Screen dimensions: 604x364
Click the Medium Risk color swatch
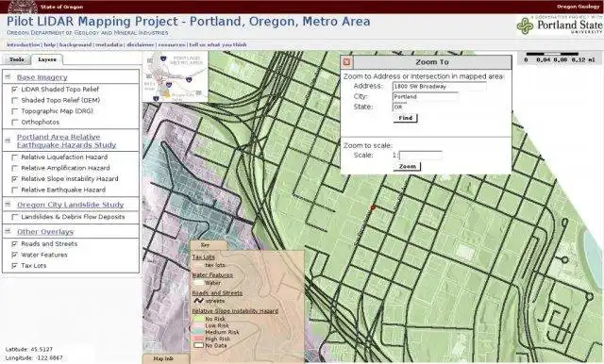[198, 332]
